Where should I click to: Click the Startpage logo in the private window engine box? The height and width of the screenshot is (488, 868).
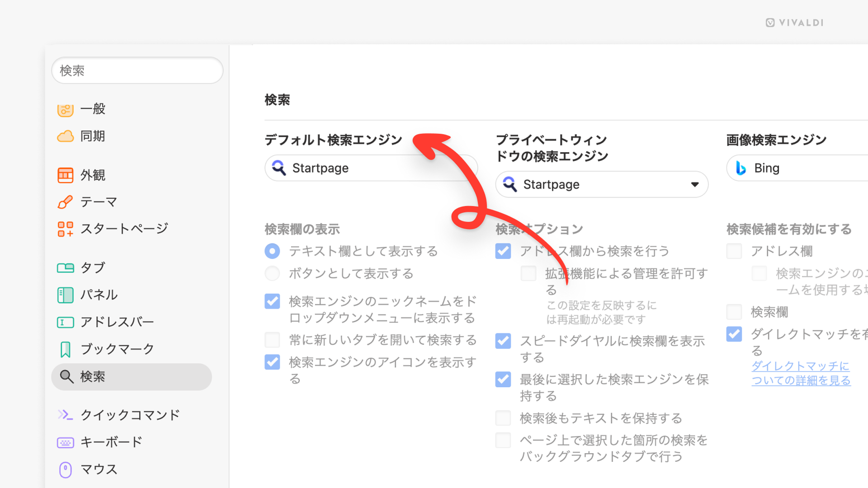[x=510, y=184]
